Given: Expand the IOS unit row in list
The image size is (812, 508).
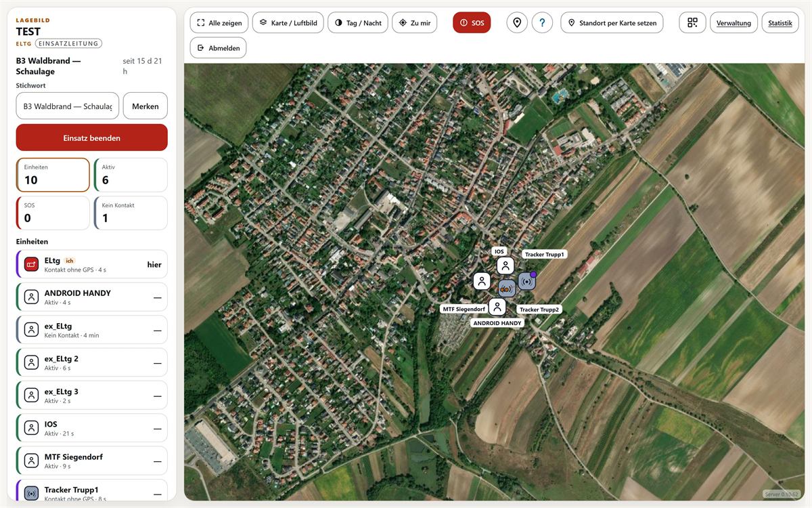Looking at the screenshot, I should [91, 428].
